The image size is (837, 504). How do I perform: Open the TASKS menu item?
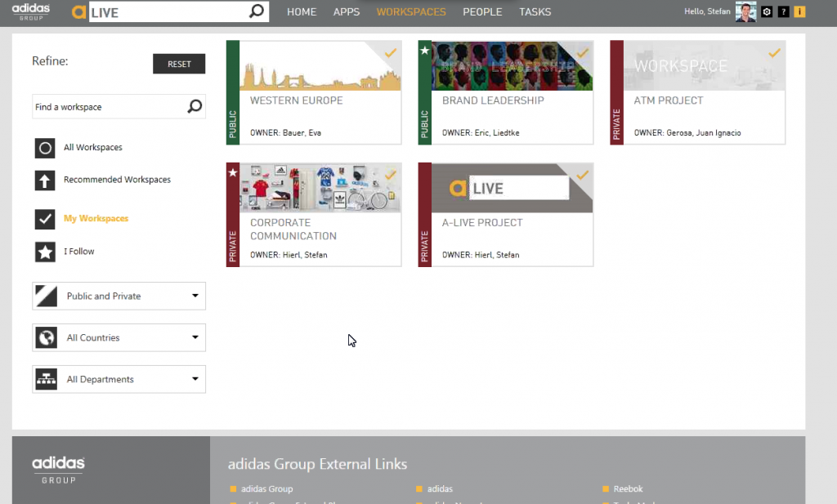coord(535,12)
